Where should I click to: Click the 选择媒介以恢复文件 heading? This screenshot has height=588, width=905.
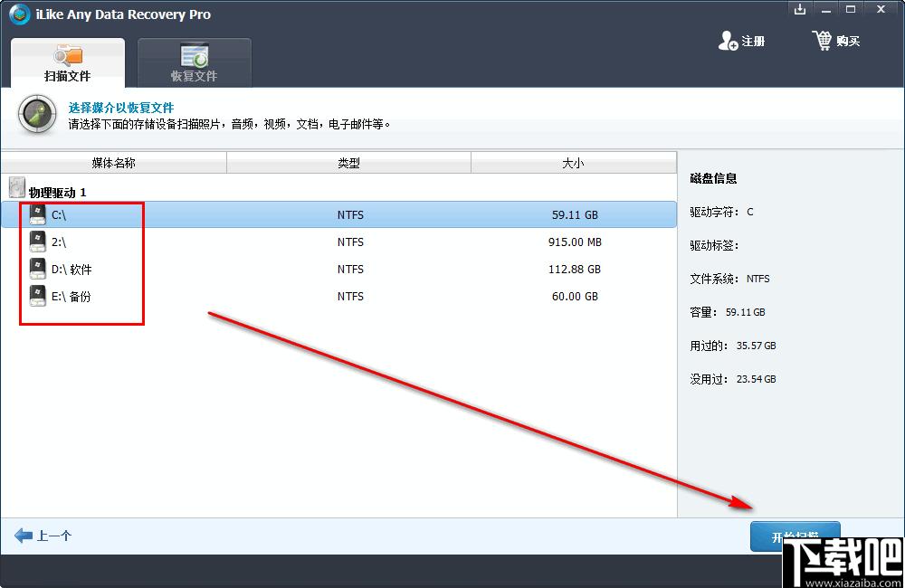[121, 108]
